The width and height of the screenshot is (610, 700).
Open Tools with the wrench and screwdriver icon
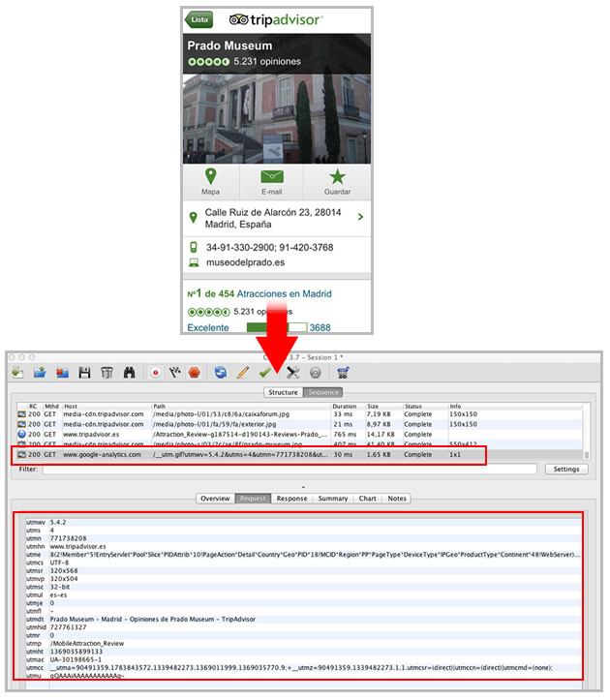pos(293,373)
